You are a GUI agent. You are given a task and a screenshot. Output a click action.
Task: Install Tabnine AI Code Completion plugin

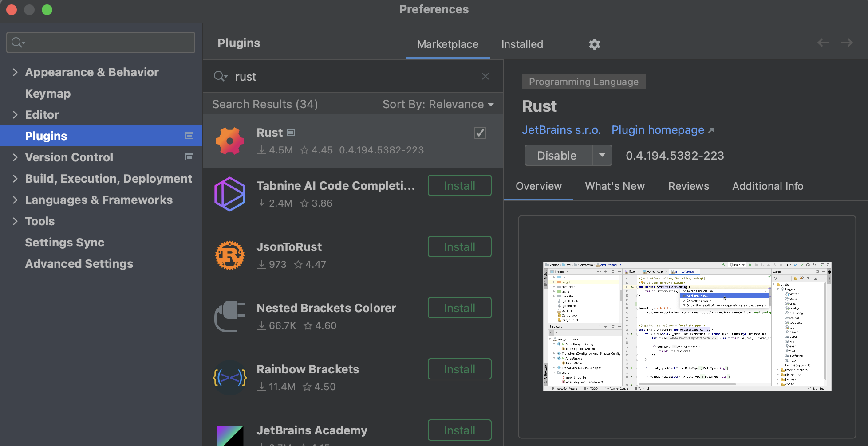point(459,185)
